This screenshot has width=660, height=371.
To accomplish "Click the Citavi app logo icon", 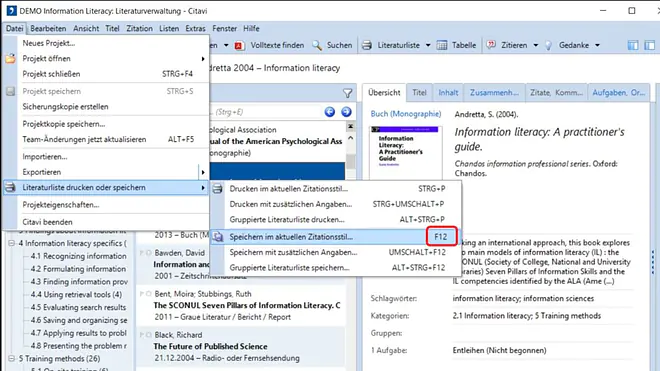I will click(11, 11).
